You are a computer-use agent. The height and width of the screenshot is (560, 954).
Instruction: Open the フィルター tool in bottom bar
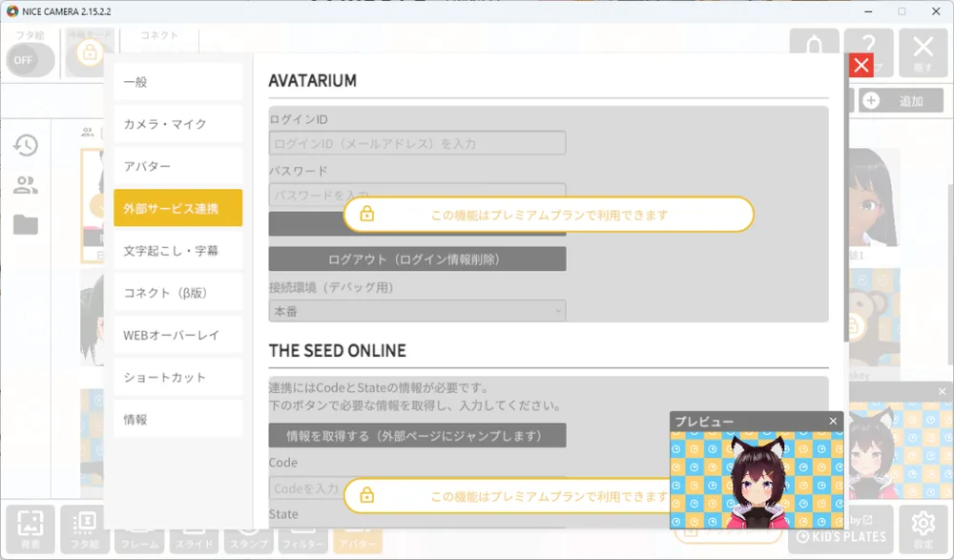[302, 541]
